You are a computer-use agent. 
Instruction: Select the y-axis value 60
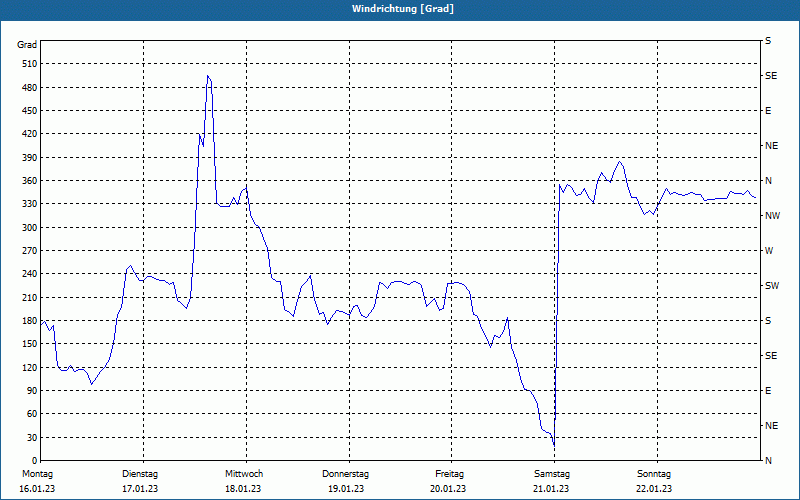(x=32, y=414)
